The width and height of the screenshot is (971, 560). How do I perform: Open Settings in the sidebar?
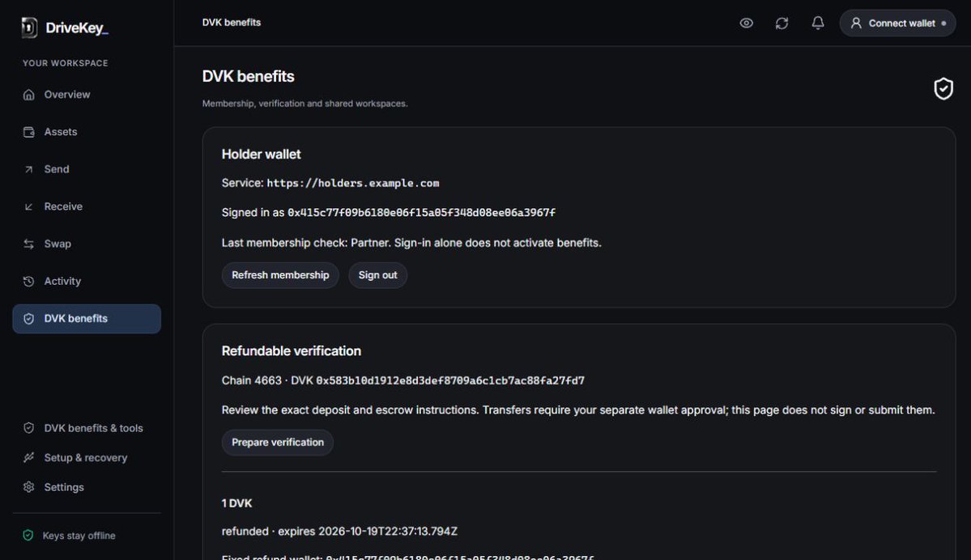[87, 488]
